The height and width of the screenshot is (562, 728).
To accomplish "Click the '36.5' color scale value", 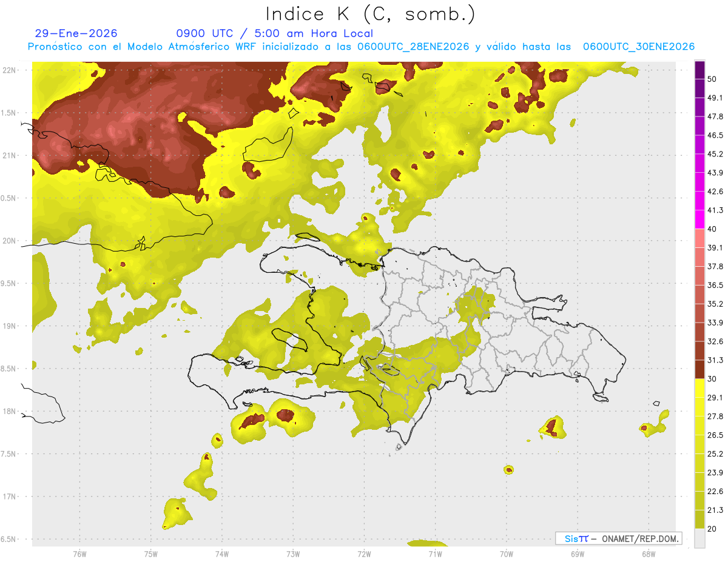I will click(x=715, y=285).
